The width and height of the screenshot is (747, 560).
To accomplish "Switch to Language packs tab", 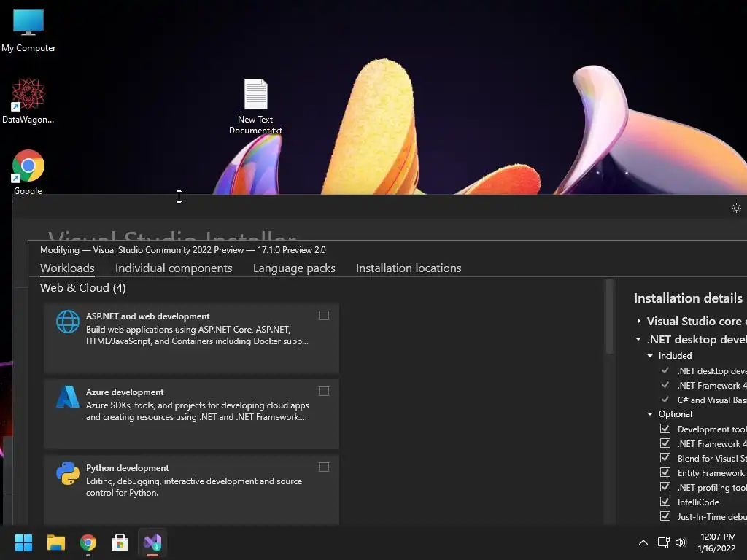I will point(294,268).
